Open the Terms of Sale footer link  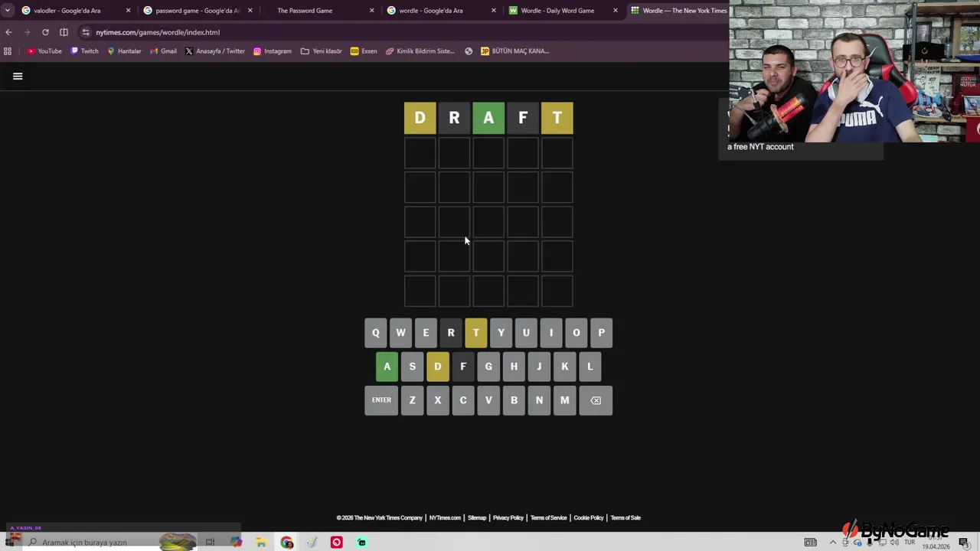[x=626, y=518]
